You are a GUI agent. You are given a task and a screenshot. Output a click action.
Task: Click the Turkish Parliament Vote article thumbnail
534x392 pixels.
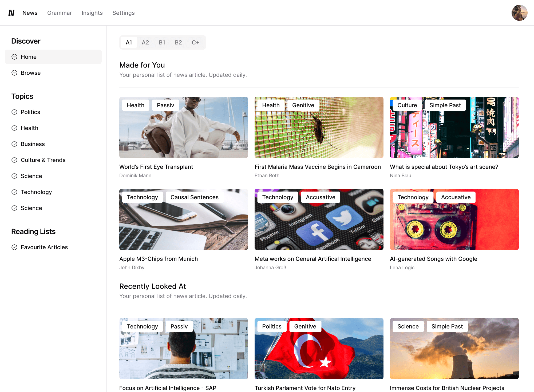[319, 349]
